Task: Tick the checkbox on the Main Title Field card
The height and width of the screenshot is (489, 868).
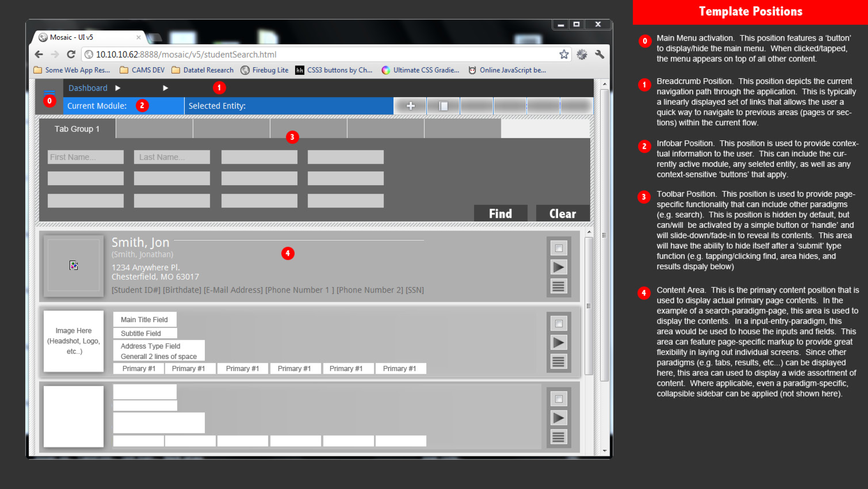Action: [558, 324]
